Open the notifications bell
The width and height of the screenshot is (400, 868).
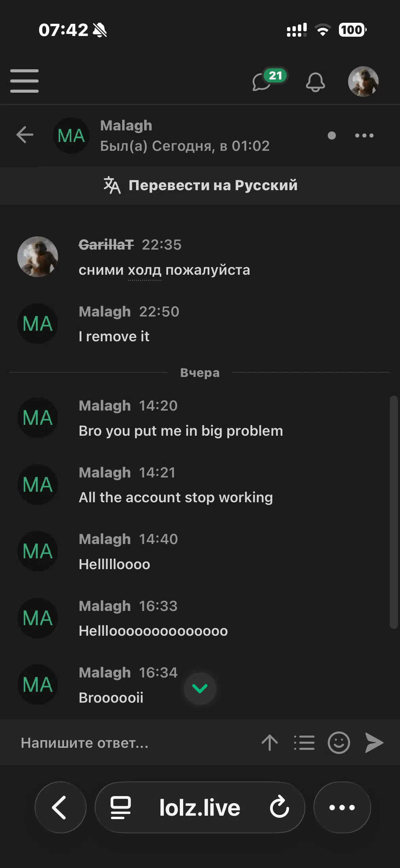pos(316,82)
